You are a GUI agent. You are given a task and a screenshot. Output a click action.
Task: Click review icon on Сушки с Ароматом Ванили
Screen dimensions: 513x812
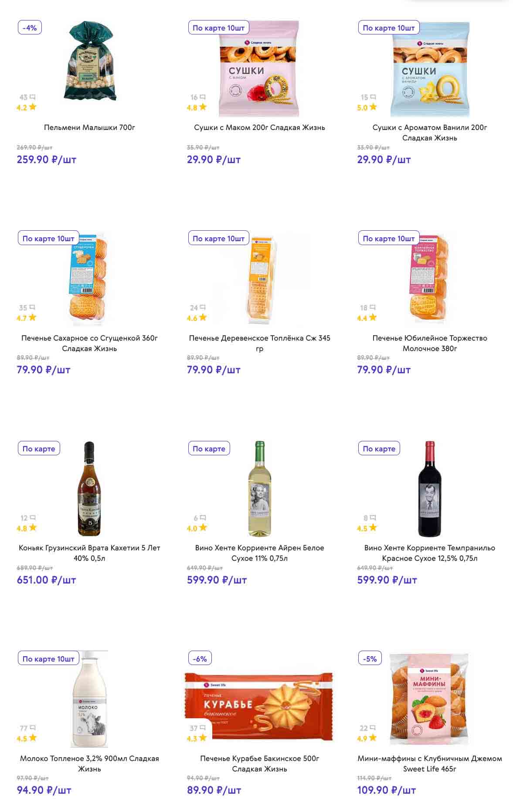pos(373,97)
